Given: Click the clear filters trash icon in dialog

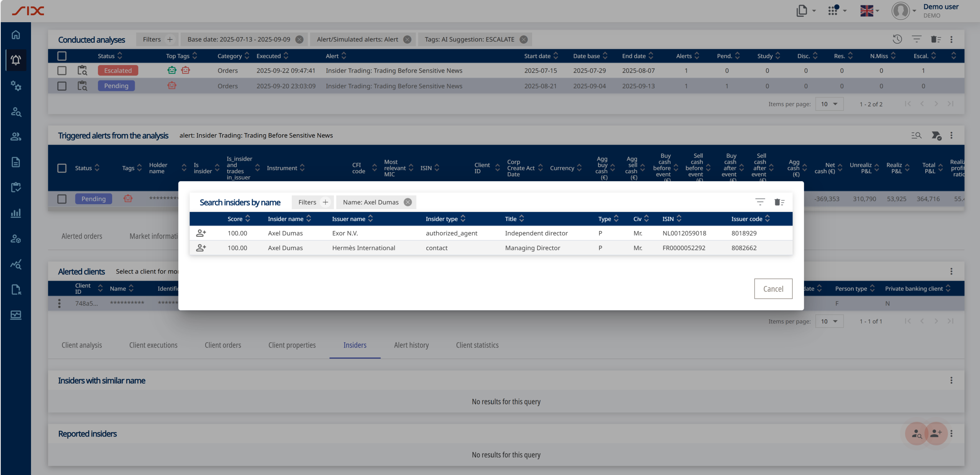Looking at the screenshot, I should 779,202.
